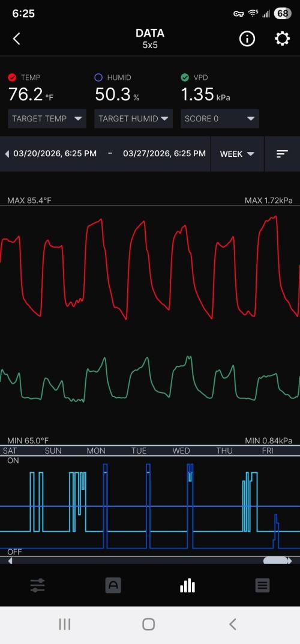Screen dimensions: 300x644
Task: Tap the back arrow in header
Action: tap(16, 39)
